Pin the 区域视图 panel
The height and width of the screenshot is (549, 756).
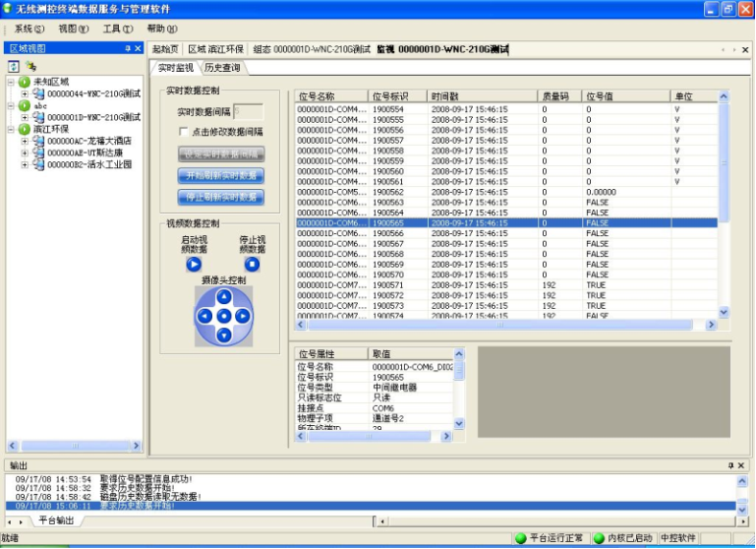128,48
